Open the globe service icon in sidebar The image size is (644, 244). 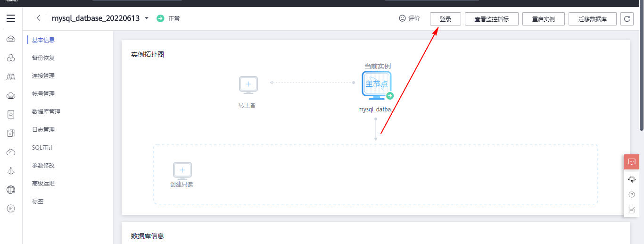coord(11,190)
